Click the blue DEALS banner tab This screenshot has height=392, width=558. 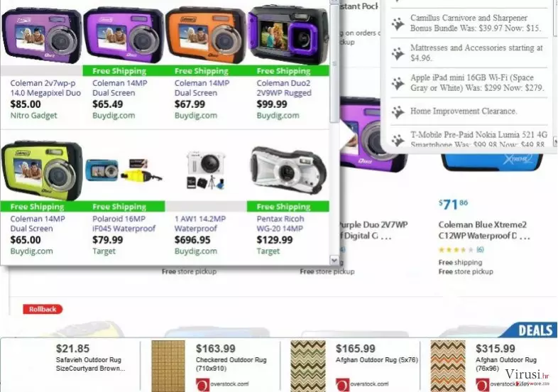(x=530, y=330)
